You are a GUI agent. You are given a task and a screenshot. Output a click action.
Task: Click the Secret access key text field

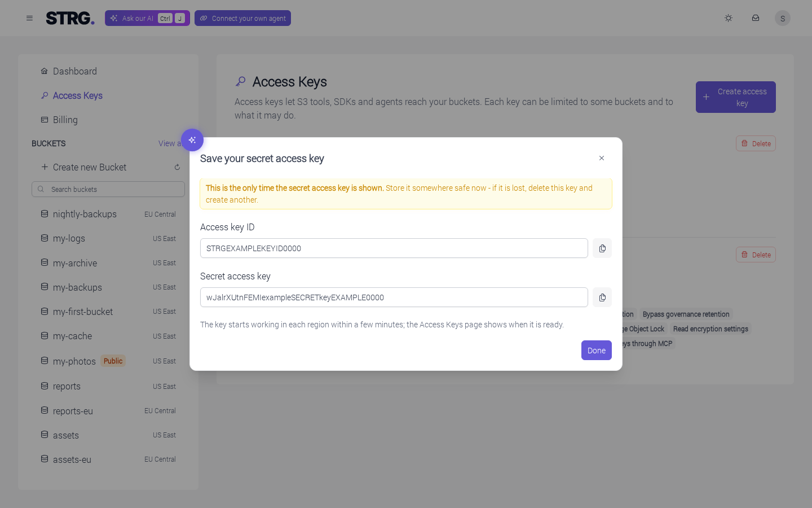pos(394,297)
